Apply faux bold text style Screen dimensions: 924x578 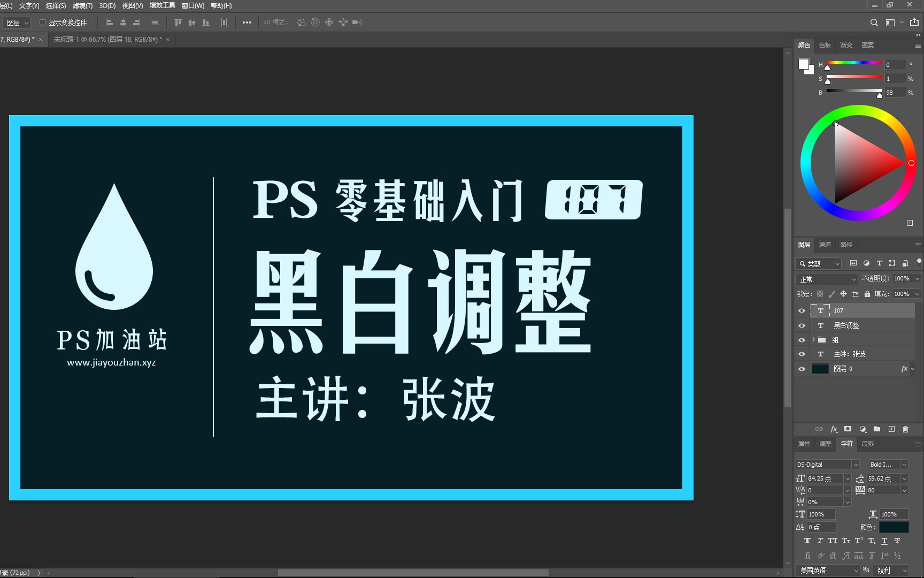[x=807, y=541]
